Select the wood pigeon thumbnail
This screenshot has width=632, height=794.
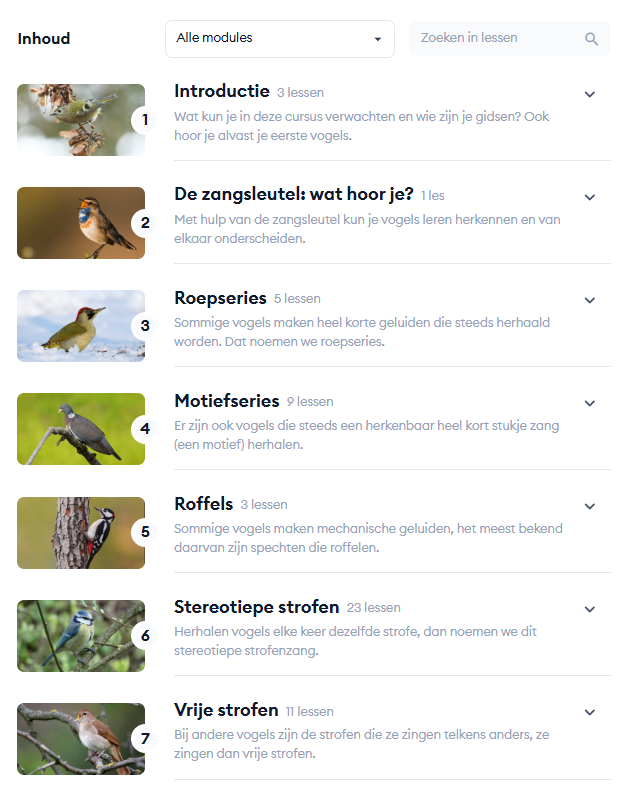click(x=80, y=429)
